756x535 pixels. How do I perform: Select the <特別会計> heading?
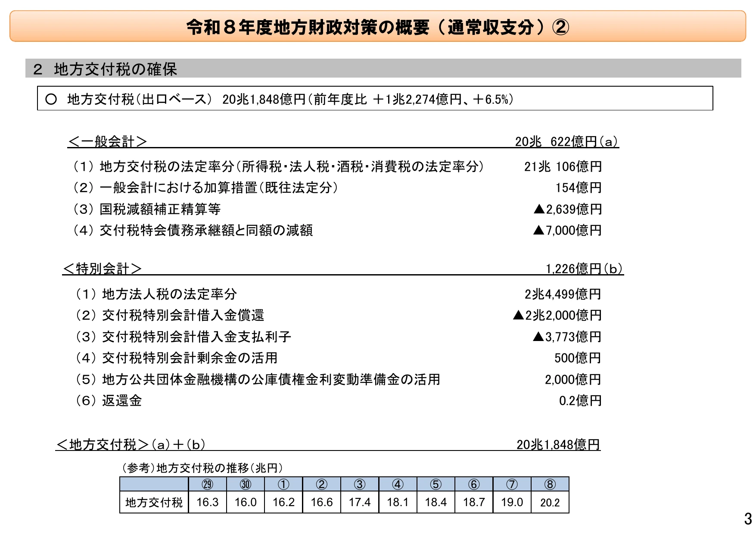pyautogui.click(x=103, y=269)
